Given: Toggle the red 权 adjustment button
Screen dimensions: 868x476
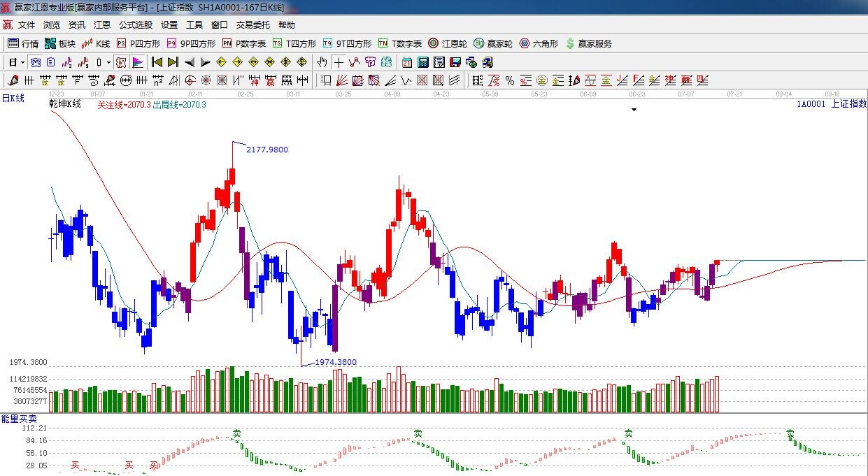Looking at the screenshot, I should pyautogui.click(x=122, y=62).
